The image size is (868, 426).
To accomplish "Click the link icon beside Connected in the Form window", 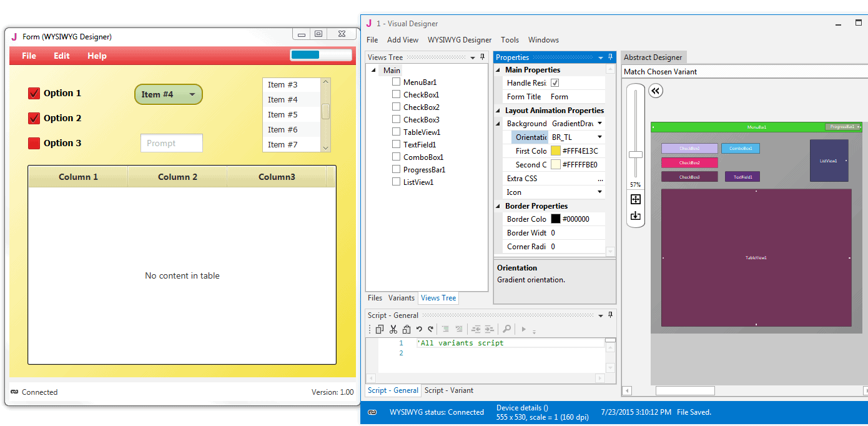I will pos(14,392).
